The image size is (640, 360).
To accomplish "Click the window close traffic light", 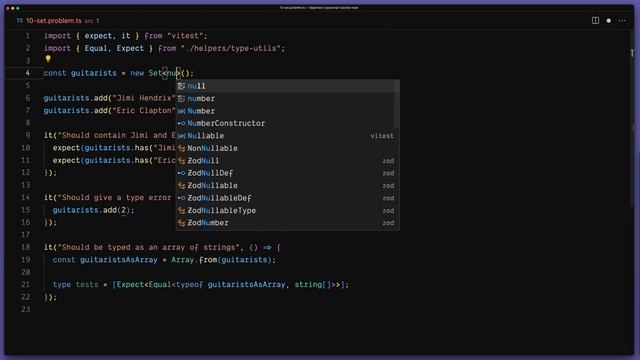I will click(x=8, y=8).
